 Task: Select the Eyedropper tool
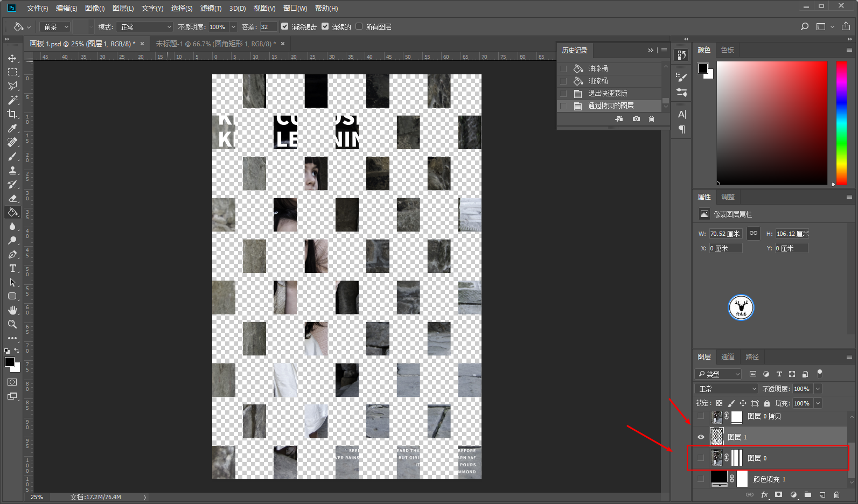click(x=12, y=128)
